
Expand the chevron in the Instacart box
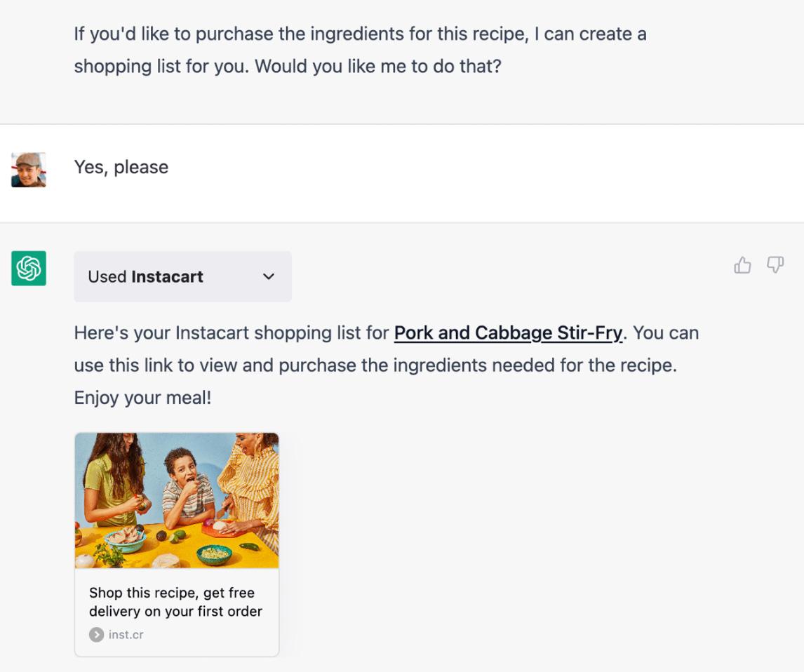[x=268, y=276]
